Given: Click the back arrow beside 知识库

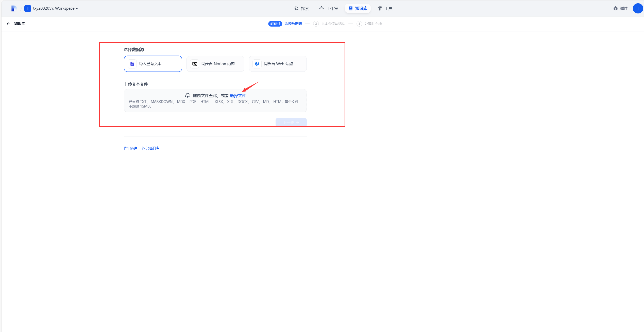Looking at the screenshot, I should click(8, 24).
